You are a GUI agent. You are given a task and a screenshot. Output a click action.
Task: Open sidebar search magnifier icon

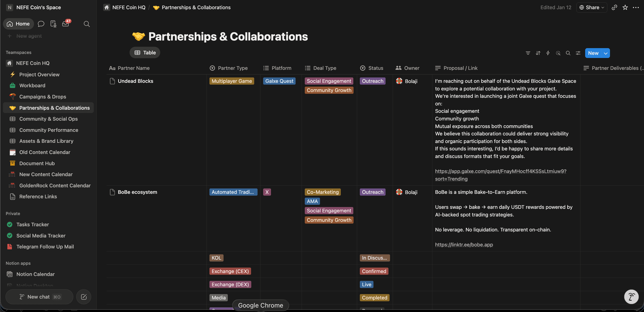pyautogui.click(x=87, y=24)
